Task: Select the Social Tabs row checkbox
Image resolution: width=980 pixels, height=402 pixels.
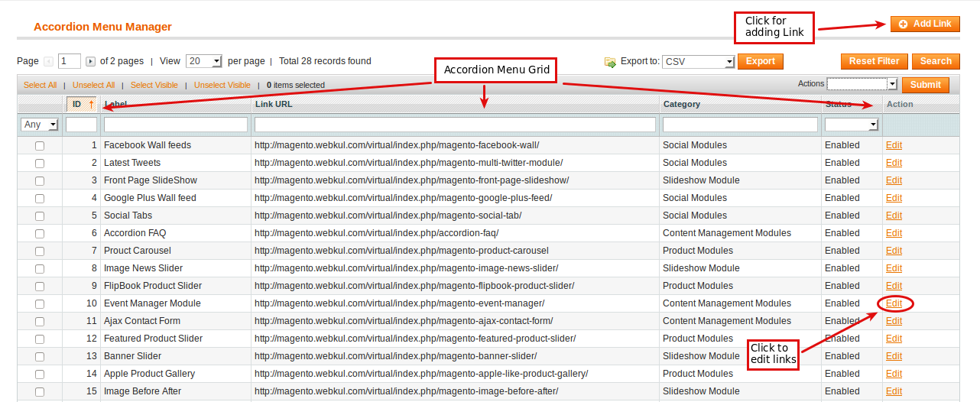Action: [40, 216]
